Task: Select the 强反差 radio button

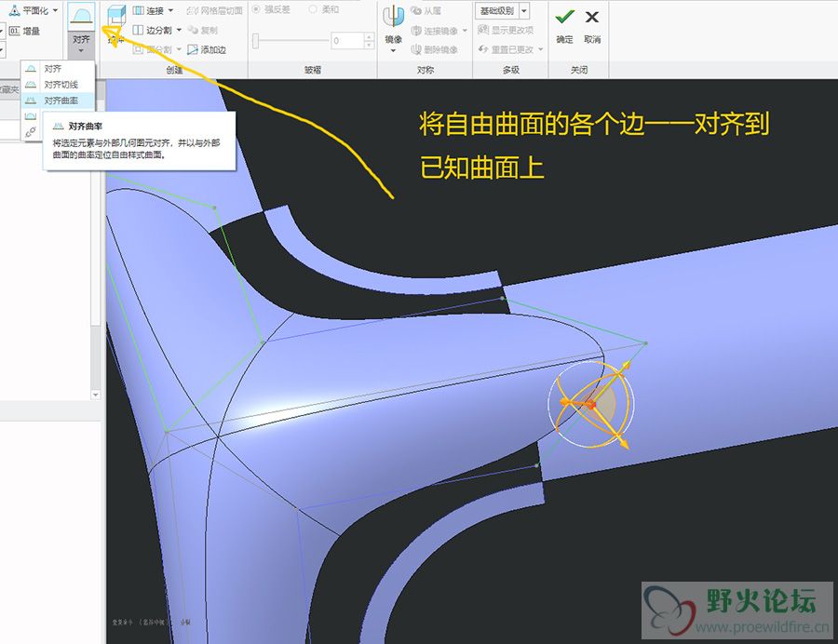Action: pos(256,9)
